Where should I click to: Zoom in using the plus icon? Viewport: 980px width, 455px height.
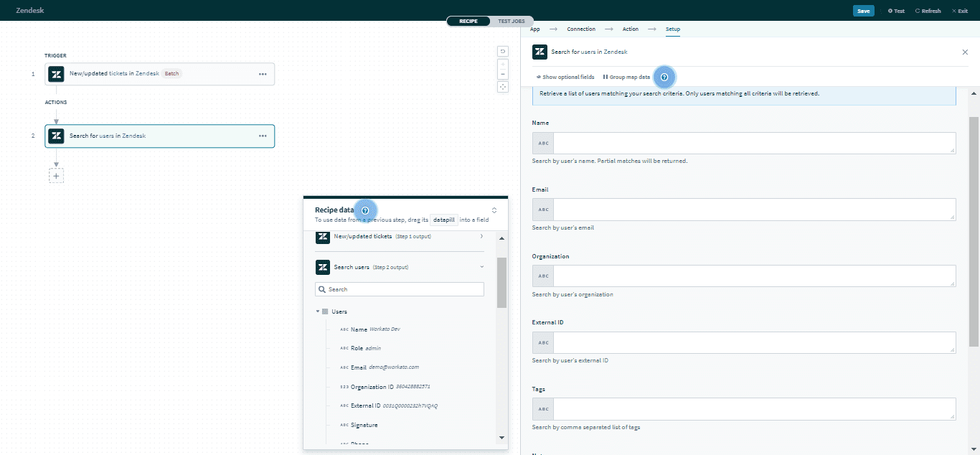click(x=503, y=64)
